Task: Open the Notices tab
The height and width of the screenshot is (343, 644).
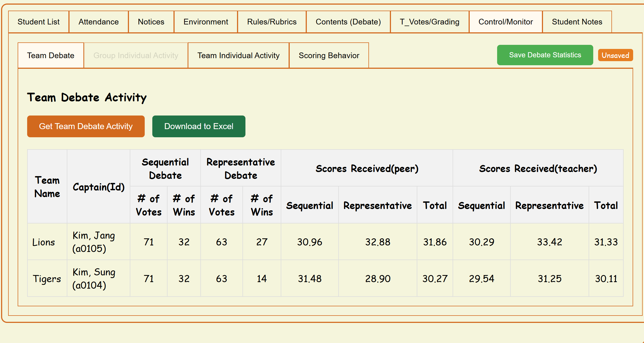Action: (x=151, y=22)
